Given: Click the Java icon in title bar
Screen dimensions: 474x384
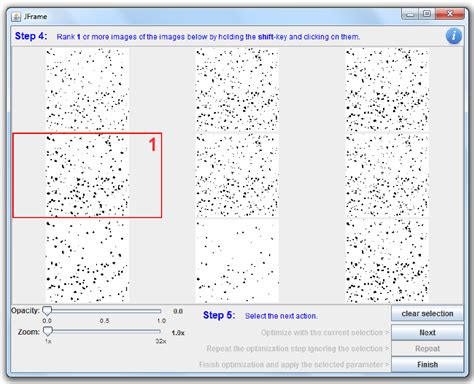Looking at the screenshot, I should coord(16,16).
